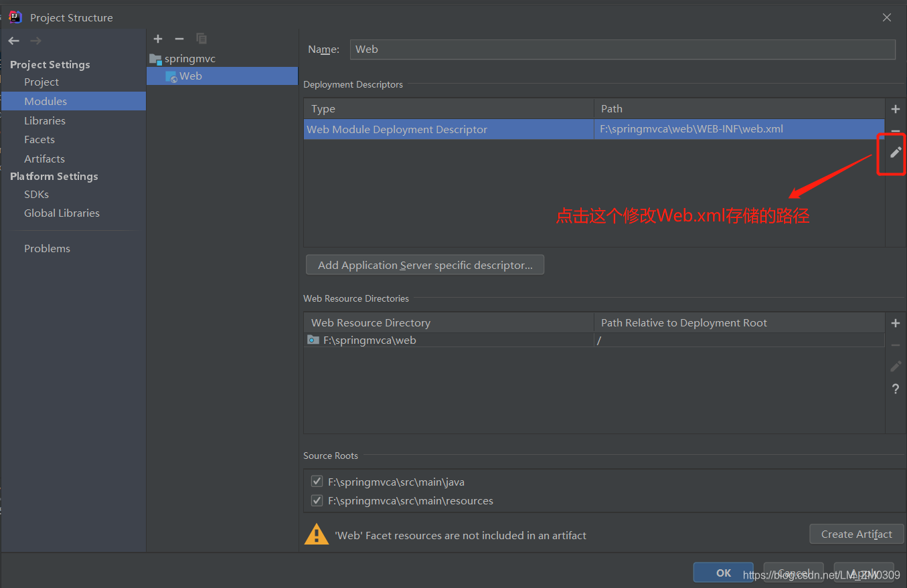Image resolution: width=907 pixels, height=588 pixels.
Task: Add a new module with plus icon
Action: 158,39
